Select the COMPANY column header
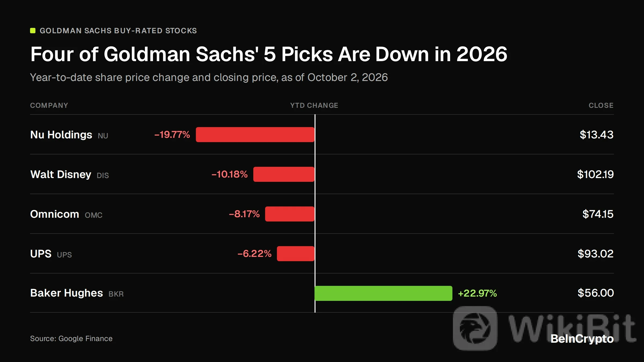The height and width of the screenshot is (362, 644). tap(49, 105)
